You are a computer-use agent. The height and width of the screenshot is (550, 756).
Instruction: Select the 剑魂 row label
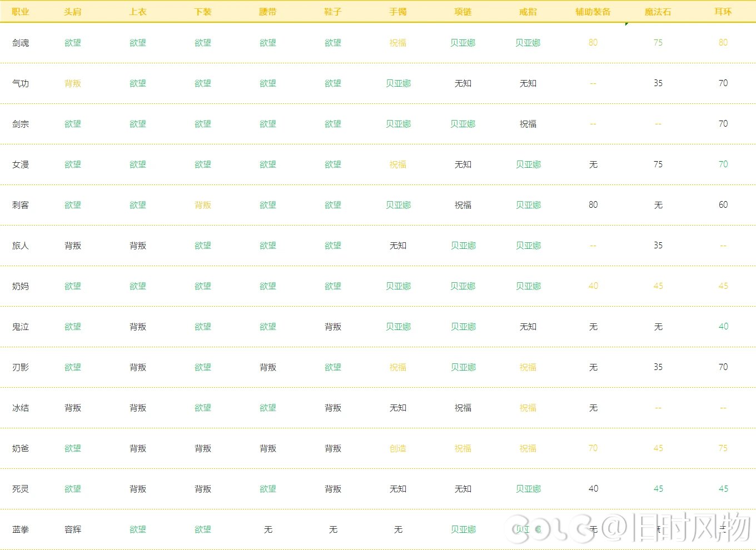click(21, 43)
